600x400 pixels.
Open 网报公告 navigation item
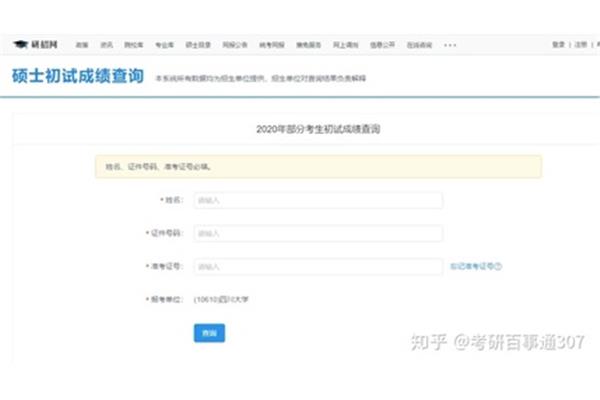pos(235,45)
